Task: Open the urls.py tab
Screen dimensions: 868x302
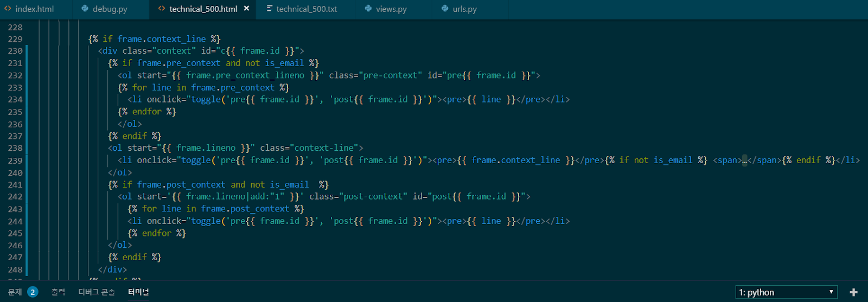Action: point(464,9)
